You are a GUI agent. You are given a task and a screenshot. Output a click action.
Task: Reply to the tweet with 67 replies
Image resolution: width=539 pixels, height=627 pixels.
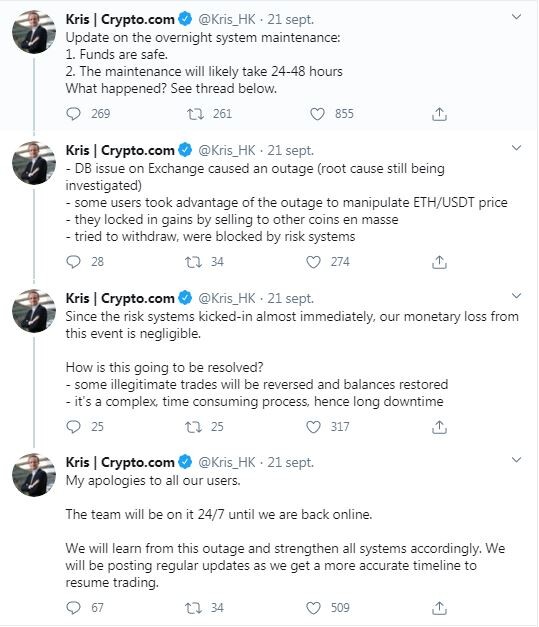click(x=73, y=608)
